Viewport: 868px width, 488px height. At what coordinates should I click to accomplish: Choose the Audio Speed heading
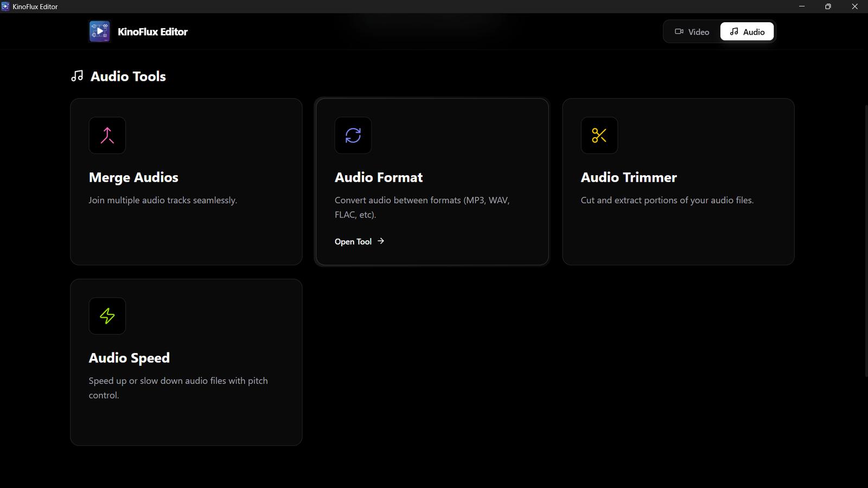tap(129, 358)
